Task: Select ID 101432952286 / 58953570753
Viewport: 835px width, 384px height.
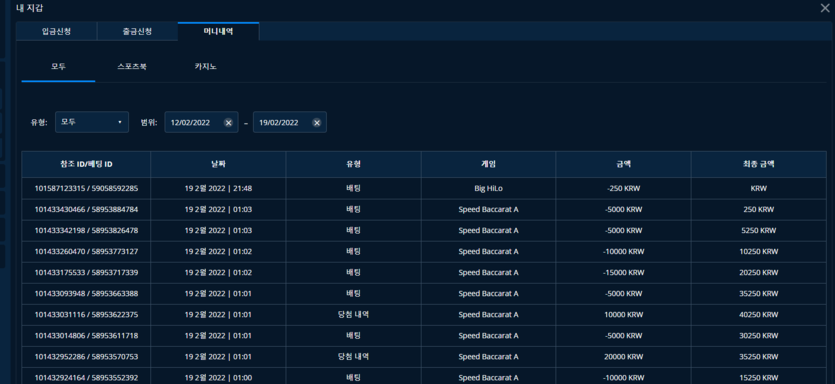Action: [x=86, y=357]
